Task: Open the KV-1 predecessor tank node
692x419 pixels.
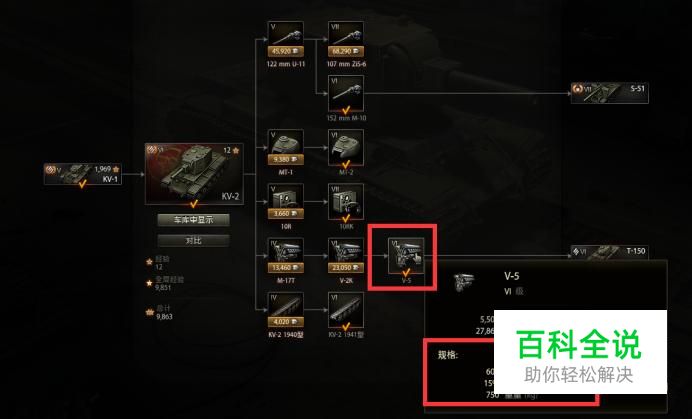Action: point(83,174)
